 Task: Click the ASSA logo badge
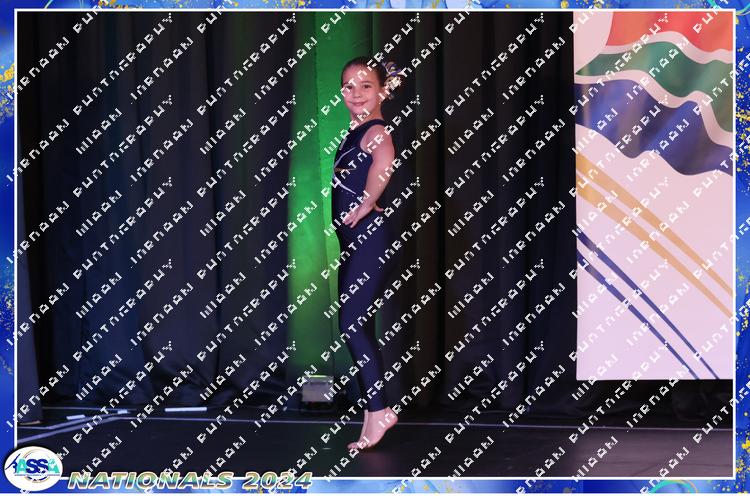[x=33, y=468]
